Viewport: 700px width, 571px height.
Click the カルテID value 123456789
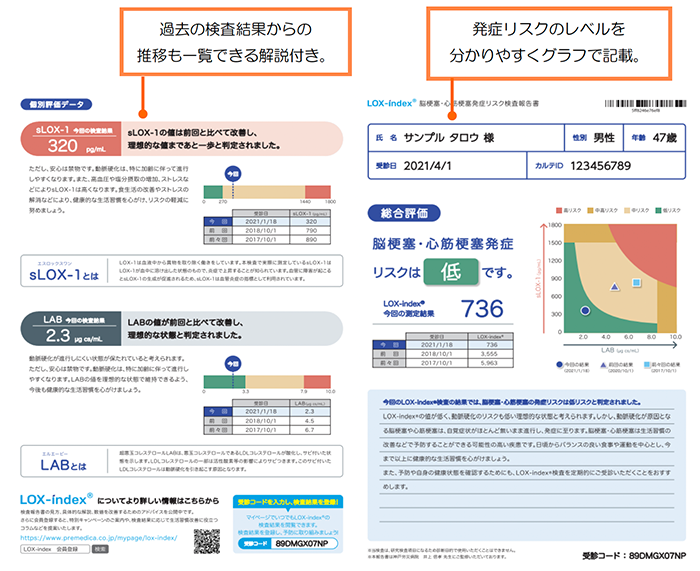pos(600,166)
